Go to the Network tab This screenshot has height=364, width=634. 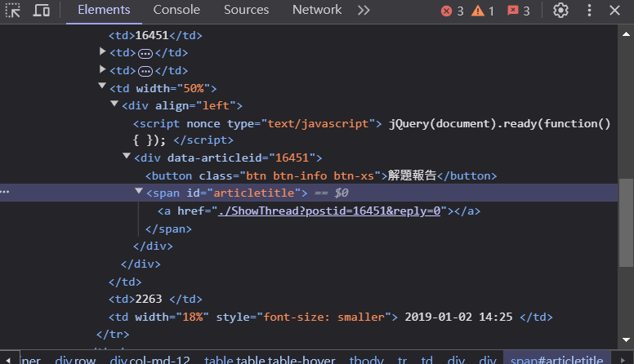pos(317,11)
